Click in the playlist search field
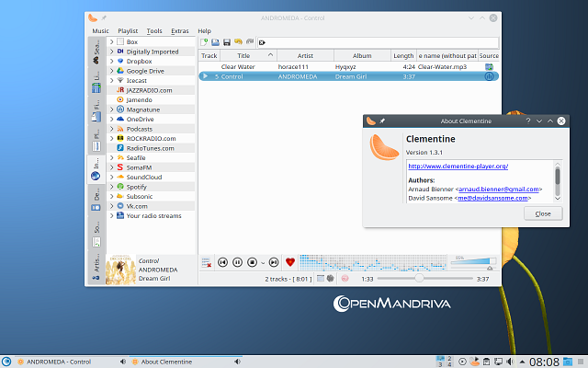Image resolution: width=588 pixels, height=368 pixels. pyautogui.click(x=378, y=42)
